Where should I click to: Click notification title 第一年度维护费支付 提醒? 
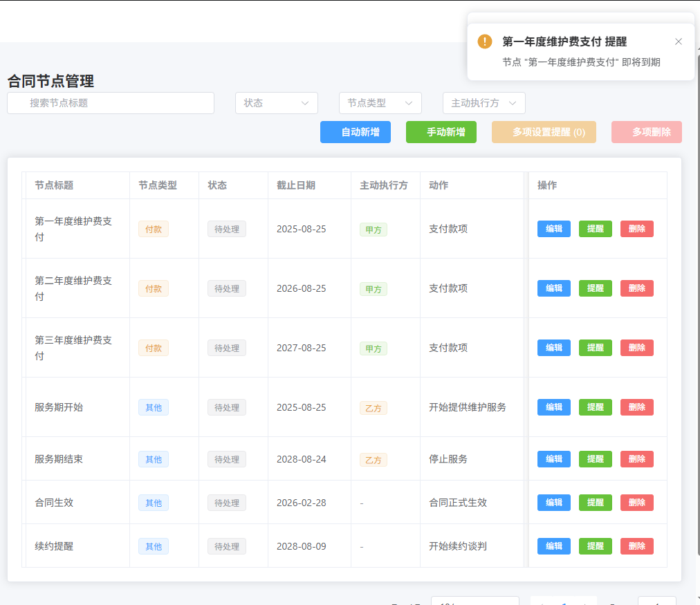tap(564, 41)
